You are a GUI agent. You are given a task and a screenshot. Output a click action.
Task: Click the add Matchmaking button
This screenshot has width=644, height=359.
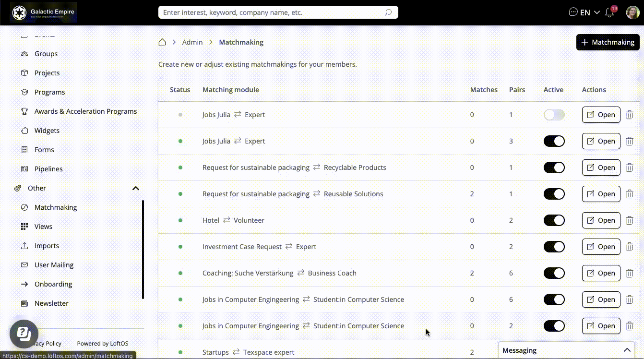[x=608, y=42]
